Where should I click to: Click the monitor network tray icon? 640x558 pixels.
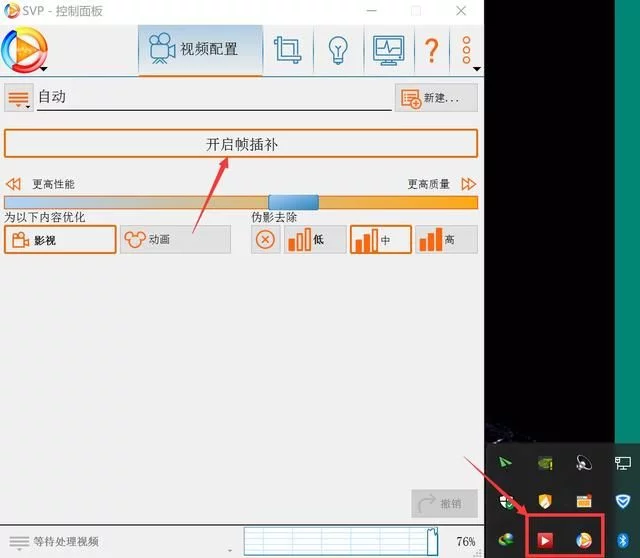click(x=623, y=463)
